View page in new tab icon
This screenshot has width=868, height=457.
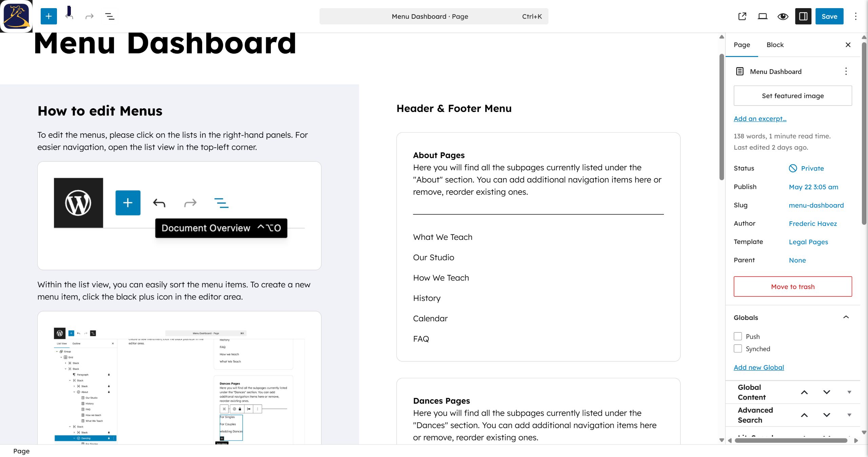[742, 16]
